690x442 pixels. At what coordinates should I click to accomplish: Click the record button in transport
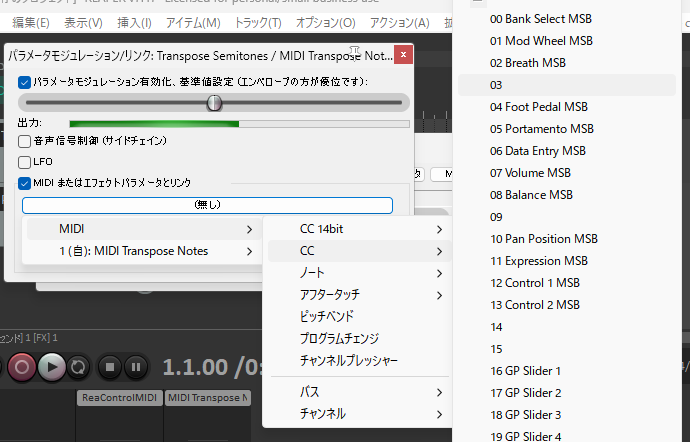pos(21,367)
